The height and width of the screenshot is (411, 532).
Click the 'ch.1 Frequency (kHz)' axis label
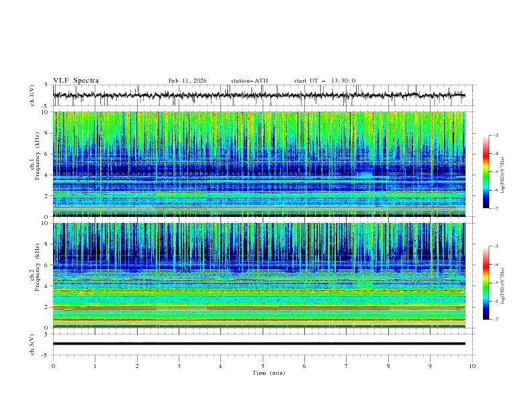(x=35, y=154)
